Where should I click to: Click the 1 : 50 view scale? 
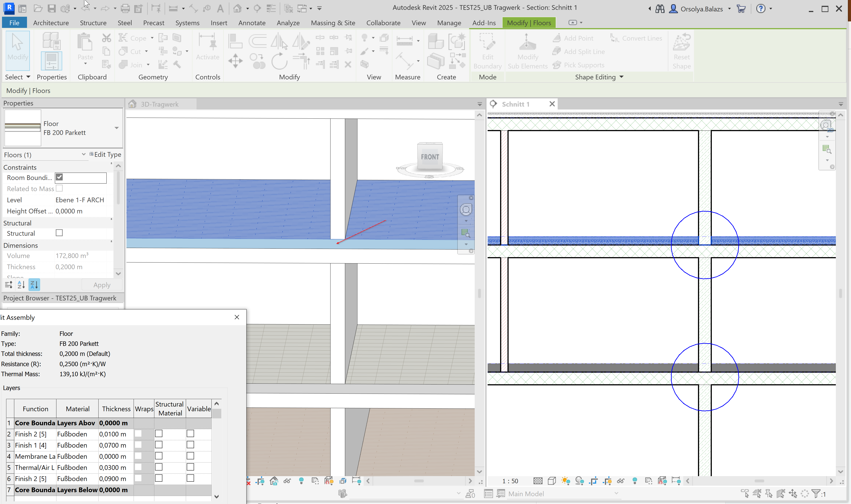[510, 481]
